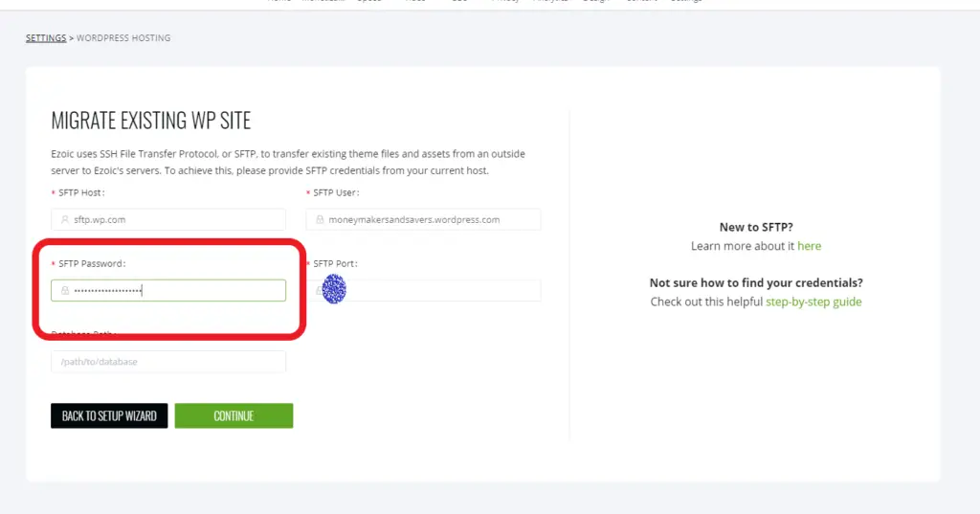
Task: Open the step-by-step guide link
Action: tap(813, 302)
